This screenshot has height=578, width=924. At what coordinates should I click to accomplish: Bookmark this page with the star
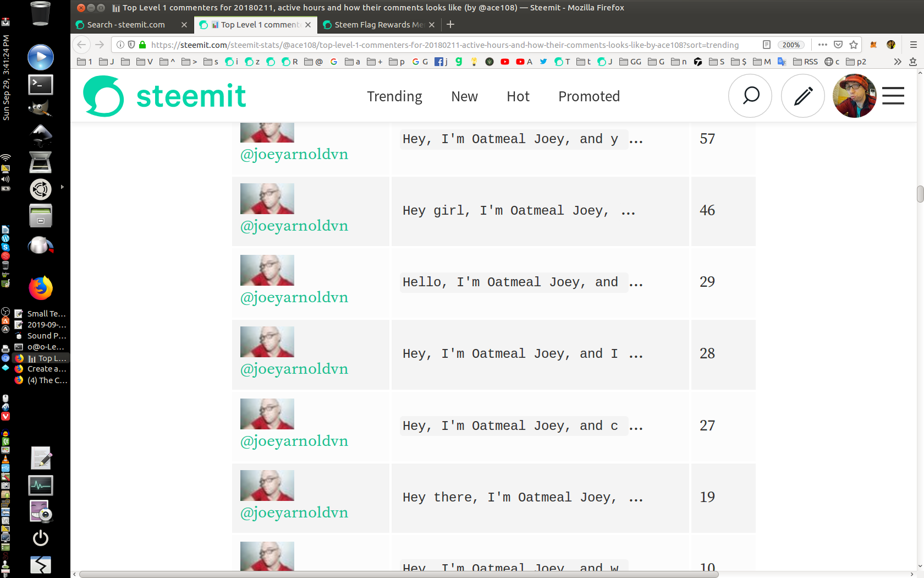[x=854, y=45]
